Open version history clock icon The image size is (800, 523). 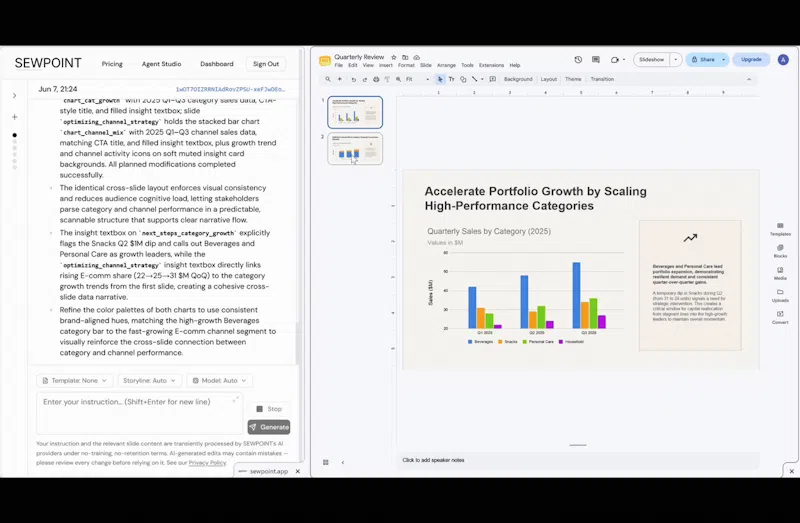click(578, 60)
